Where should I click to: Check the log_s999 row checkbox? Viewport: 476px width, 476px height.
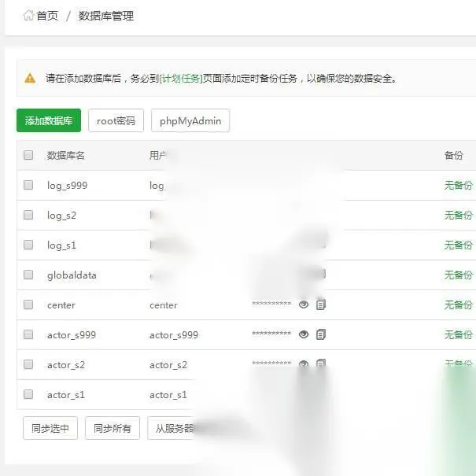[x=28, y=185]
